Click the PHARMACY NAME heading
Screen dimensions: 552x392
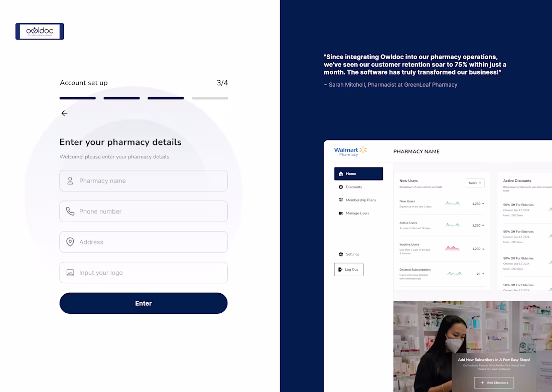(x=417, y=151)
